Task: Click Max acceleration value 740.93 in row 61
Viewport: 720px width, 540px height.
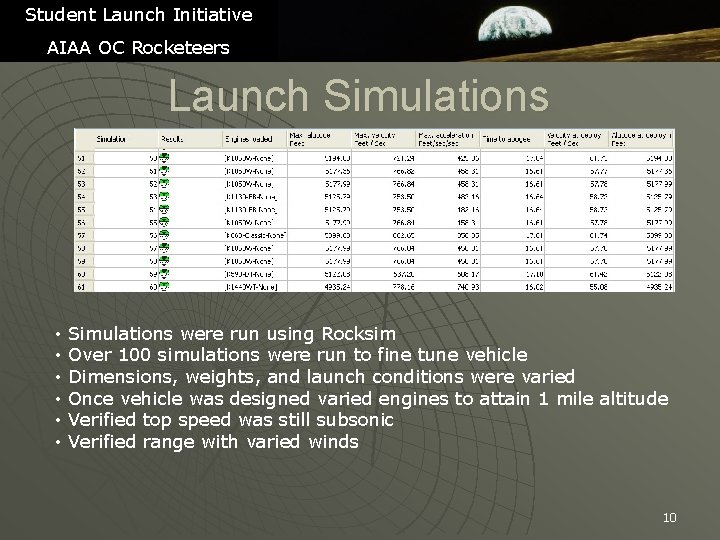Action: click(467, 287)
